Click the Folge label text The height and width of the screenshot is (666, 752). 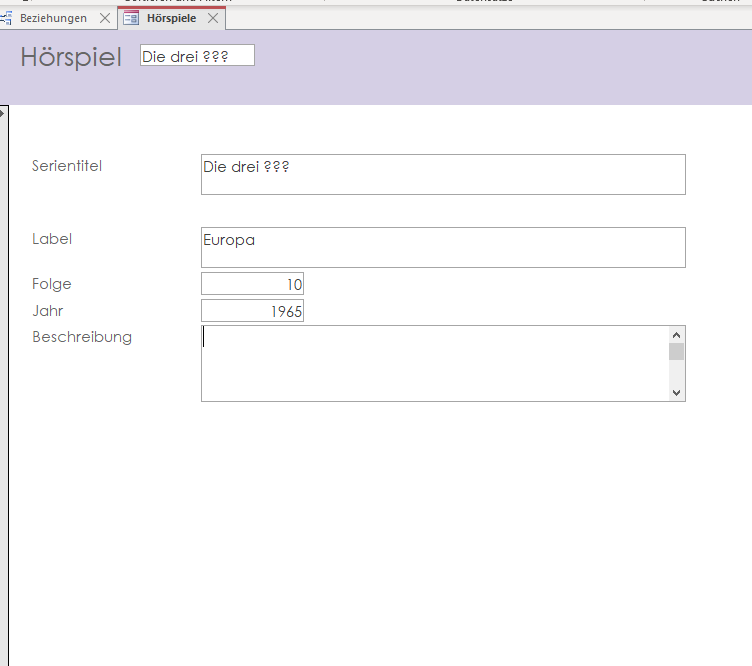[x=51, y=284]
